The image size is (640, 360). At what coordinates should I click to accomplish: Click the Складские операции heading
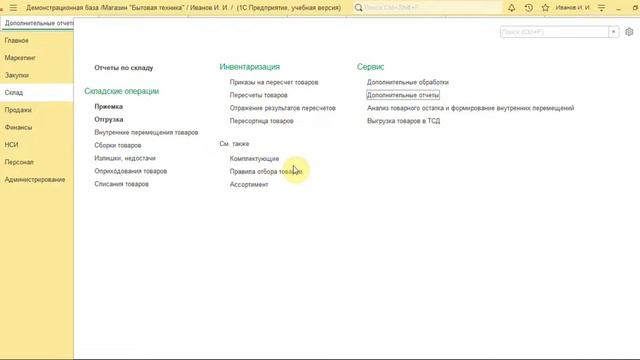122,91
